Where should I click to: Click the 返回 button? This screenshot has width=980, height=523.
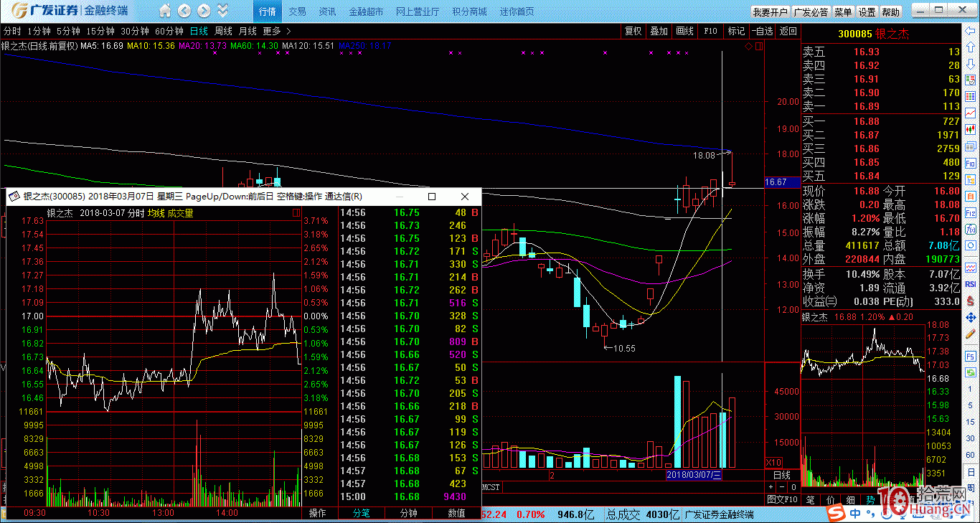coord(788,32)
